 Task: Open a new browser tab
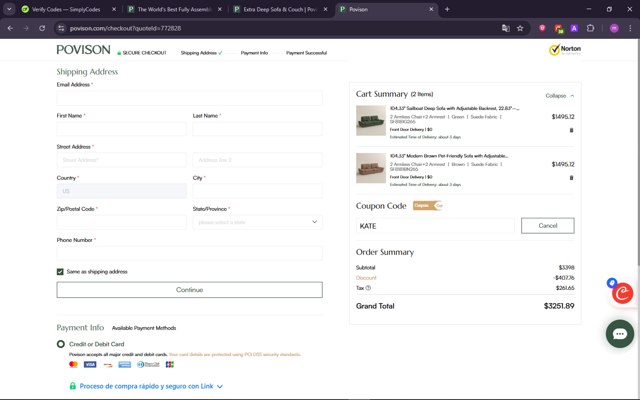point(447,9)
